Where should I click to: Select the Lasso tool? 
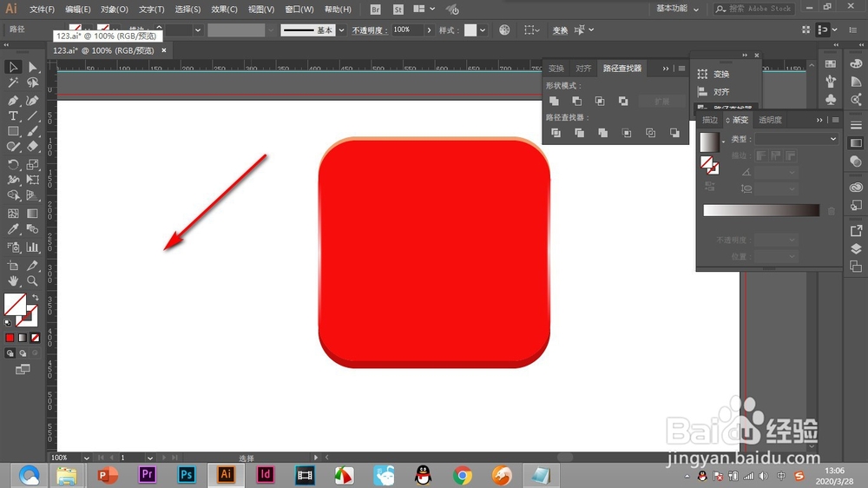33,83
